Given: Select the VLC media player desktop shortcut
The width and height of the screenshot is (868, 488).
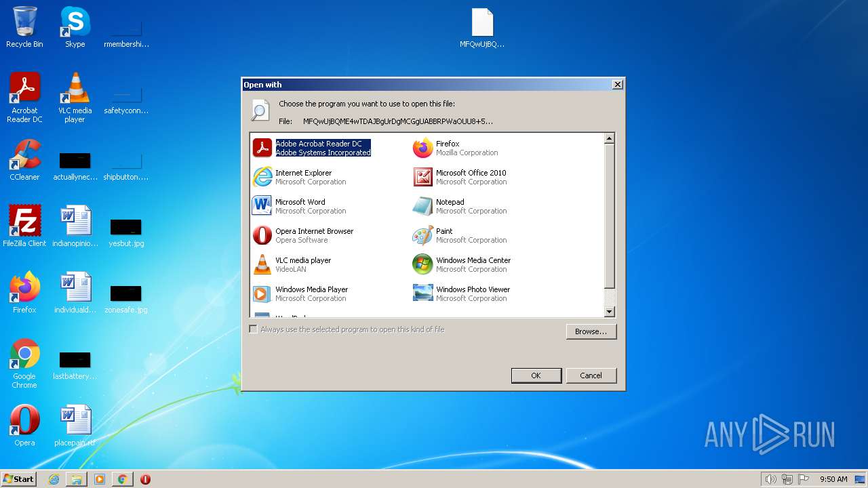Looking at the screenshot, I should coord(75,98).
